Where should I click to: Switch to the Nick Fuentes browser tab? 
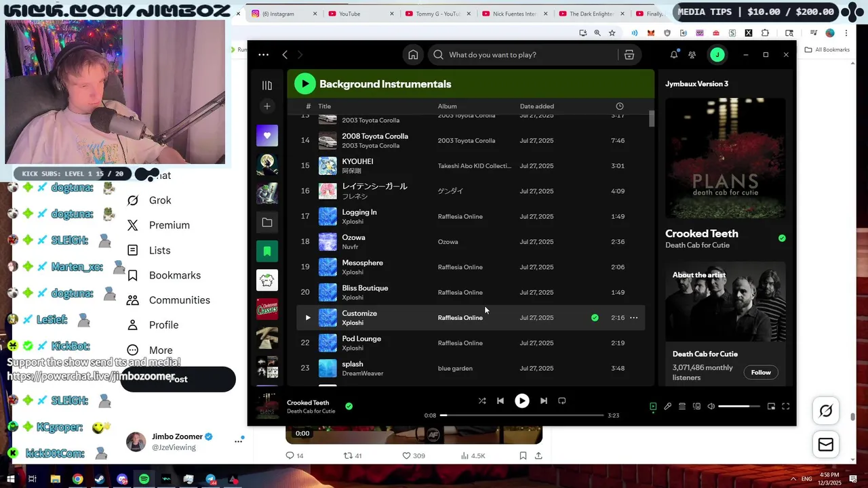tap(515, 14)
